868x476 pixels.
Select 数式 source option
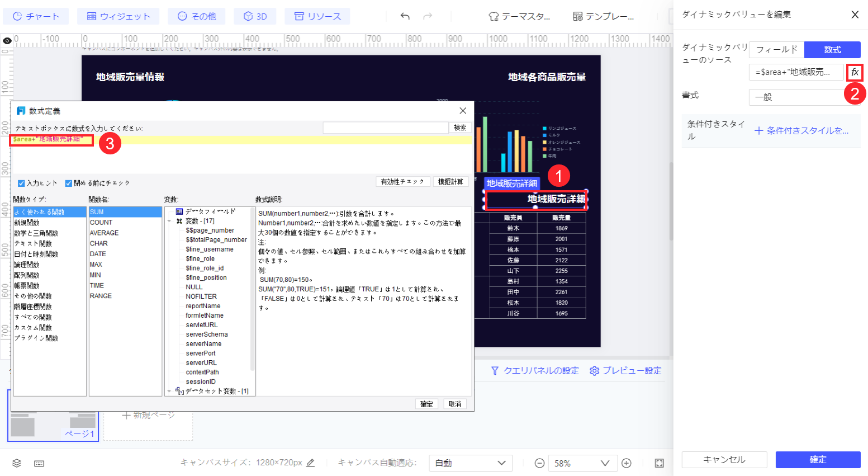click(x=832, y=50)
